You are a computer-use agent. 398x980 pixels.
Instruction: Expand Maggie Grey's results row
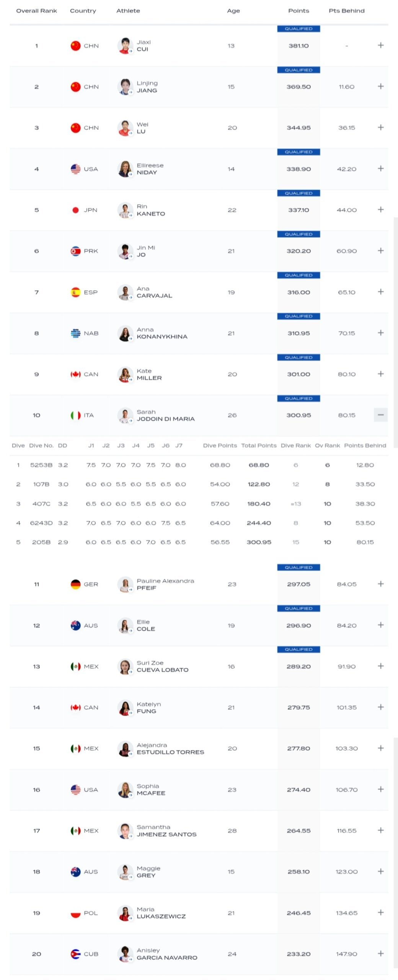[380, 871]
